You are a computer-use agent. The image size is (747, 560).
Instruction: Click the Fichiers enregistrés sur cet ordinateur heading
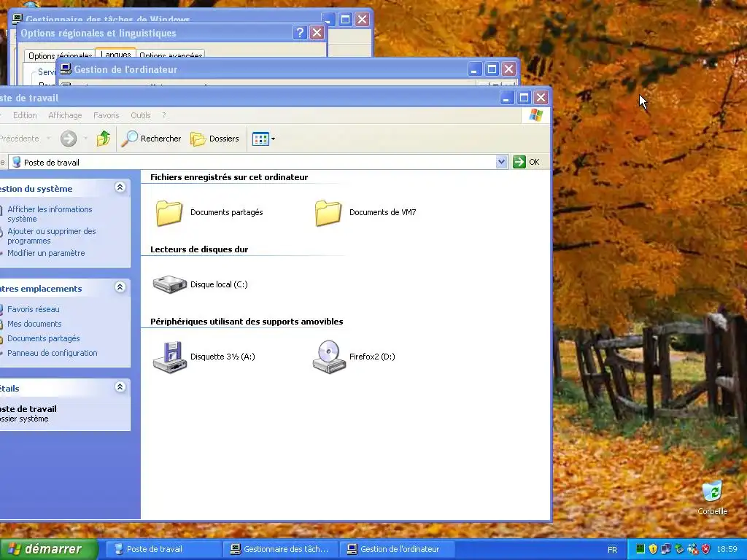tap(229, 177)
